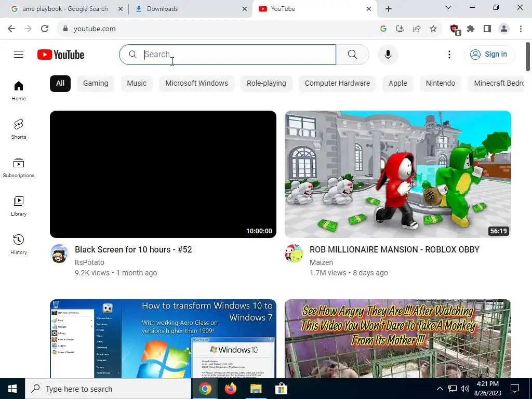This screenshot has height=399, width=532.
Task: Click the browser forward arrow
Action: [x=28, y=29]
